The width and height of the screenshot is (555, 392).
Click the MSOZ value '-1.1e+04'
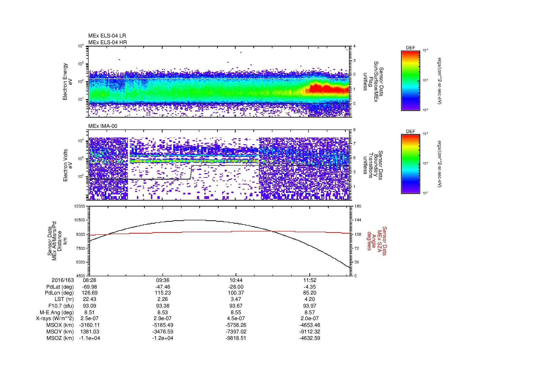pyautogui.click(x=90, y=338)
